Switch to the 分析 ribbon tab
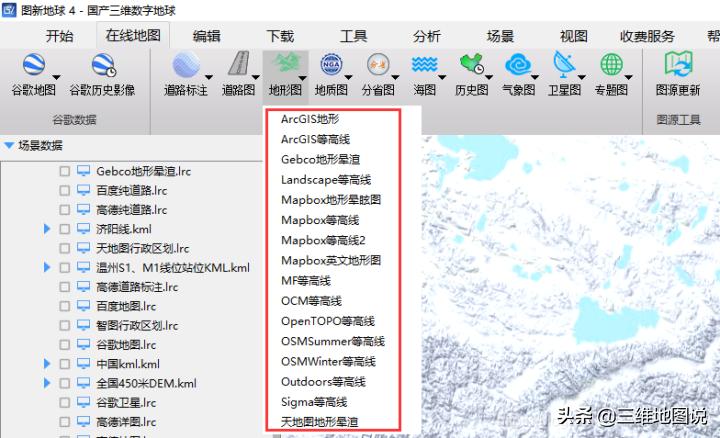 point(427,36)
